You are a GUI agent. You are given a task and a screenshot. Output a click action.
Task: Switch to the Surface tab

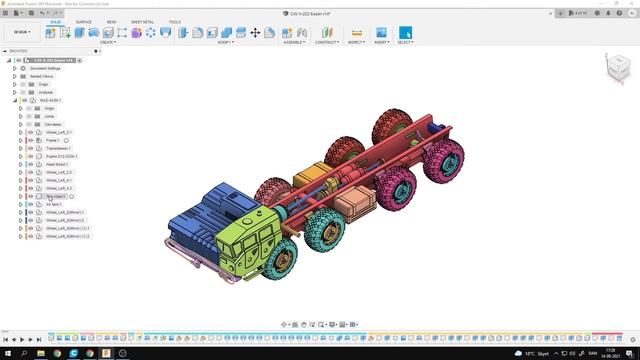click(84, 22)
